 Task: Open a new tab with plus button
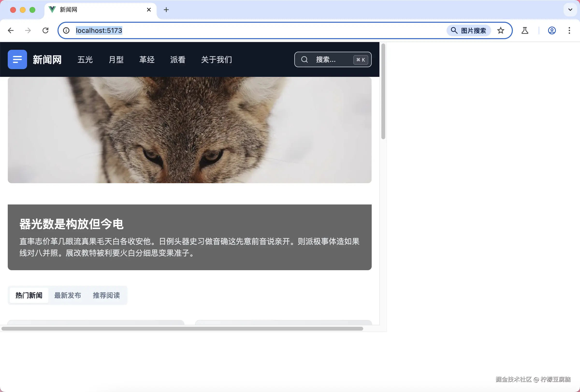pyautogui.click(x=166, y=10)
